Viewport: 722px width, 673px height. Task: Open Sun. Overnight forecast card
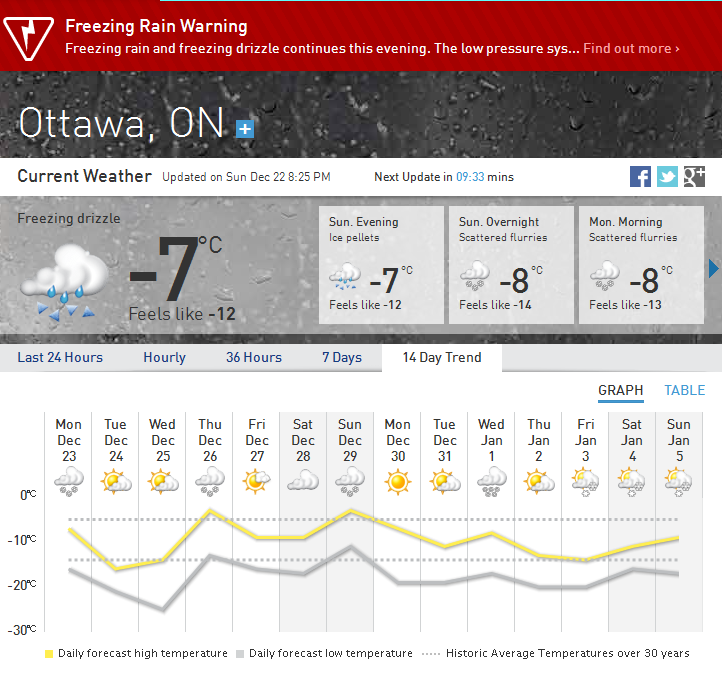click(511, 265)
